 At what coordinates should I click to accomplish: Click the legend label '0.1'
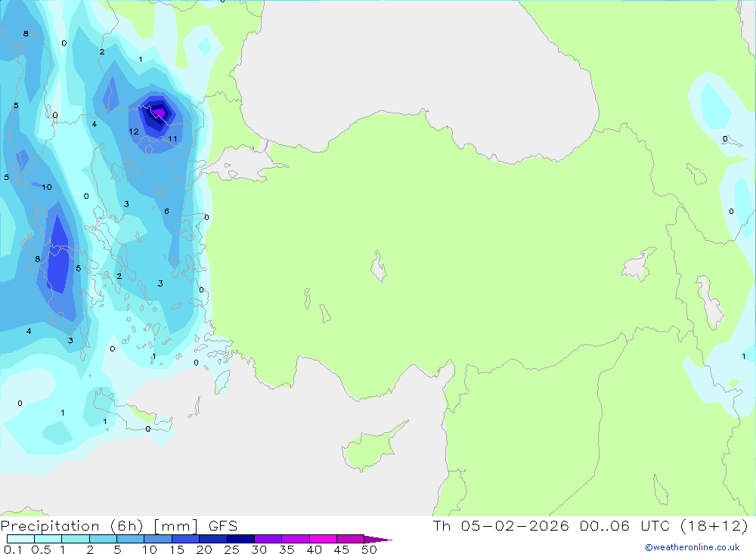[x=13, y=549]
